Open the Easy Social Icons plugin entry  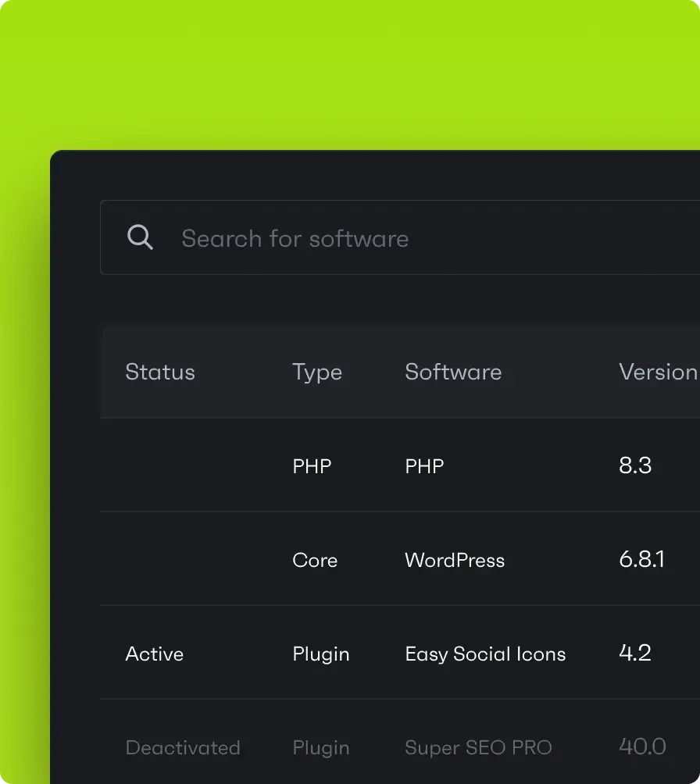pos(484,654)
